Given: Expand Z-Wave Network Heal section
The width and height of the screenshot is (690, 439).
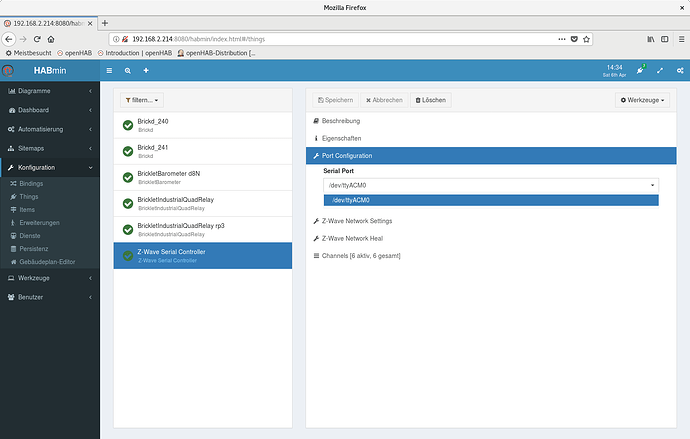Looking at the screenshot, I should coord(491,238).
